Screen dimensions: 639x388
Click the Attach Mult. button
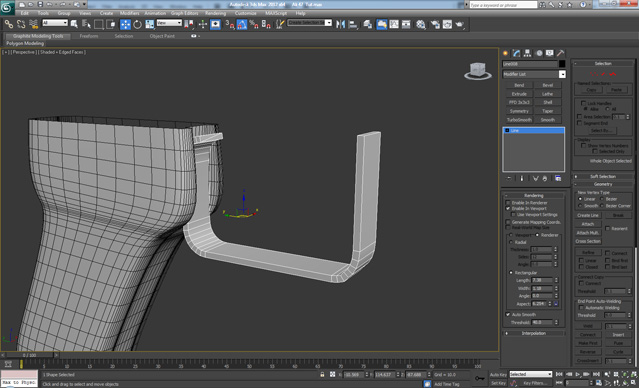pyautogui.click(x=588, y=233)
